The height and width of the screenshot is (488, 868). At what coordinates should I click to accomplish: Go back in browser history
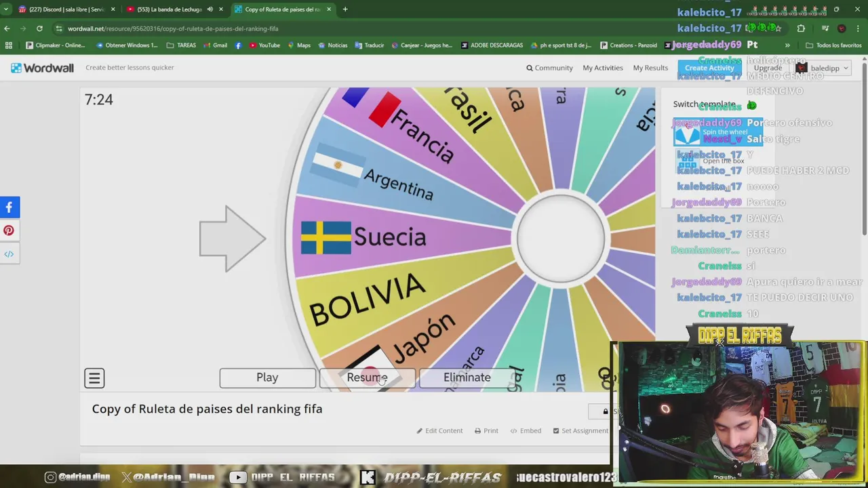coord(7,28)
